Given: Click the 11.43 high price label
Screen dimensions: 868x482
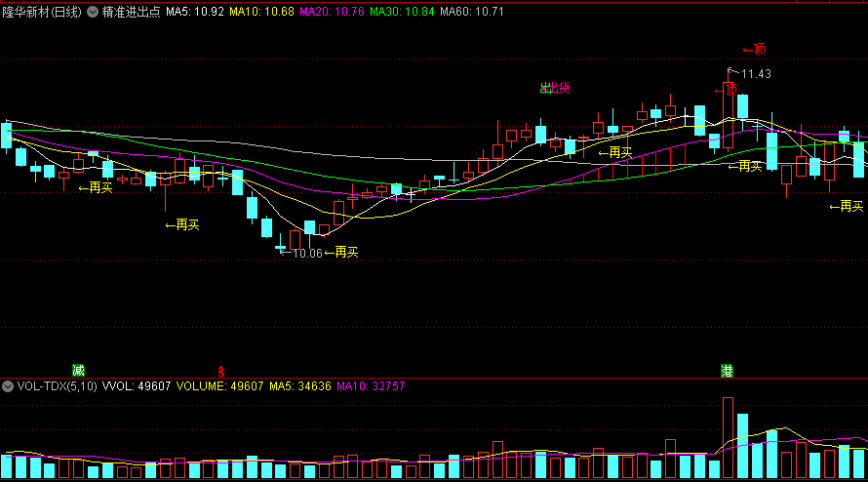Looking at the screenshot, I should (x=756, y=74).
